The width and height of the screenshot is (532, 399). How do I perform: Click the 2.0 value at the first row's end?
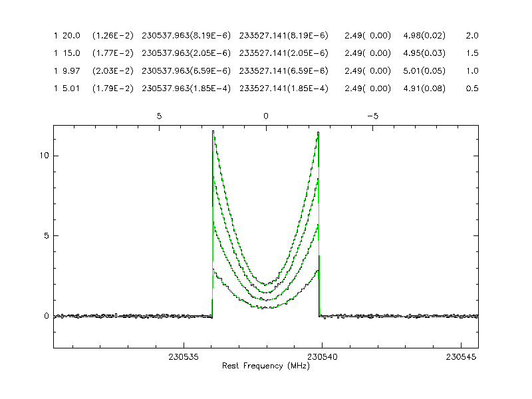coord(472,35)
